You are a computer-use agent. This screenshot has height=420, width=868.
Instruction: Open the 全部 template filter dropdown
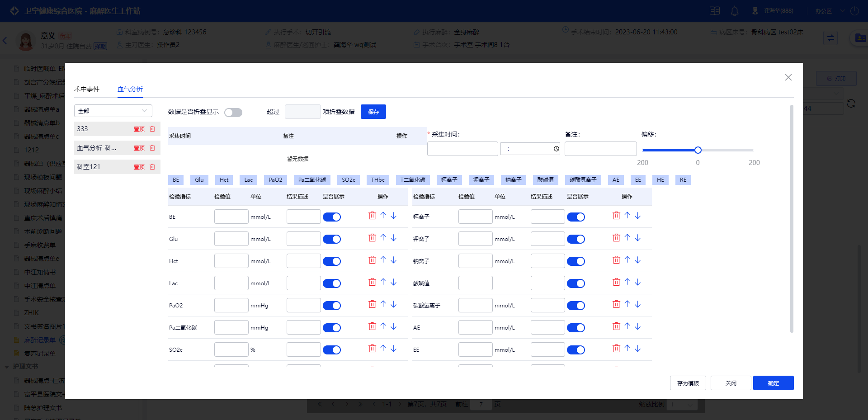(x=113, y=111)
